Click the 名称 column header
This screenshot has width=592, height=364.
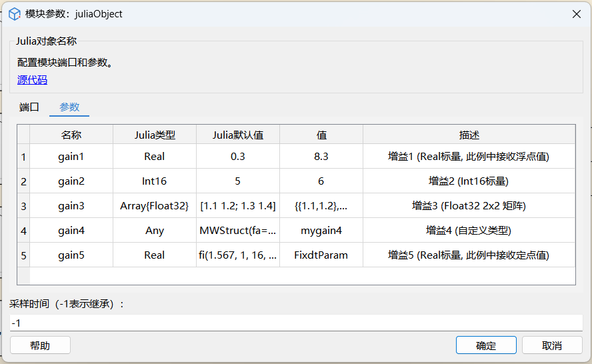(x=71, y=135)
